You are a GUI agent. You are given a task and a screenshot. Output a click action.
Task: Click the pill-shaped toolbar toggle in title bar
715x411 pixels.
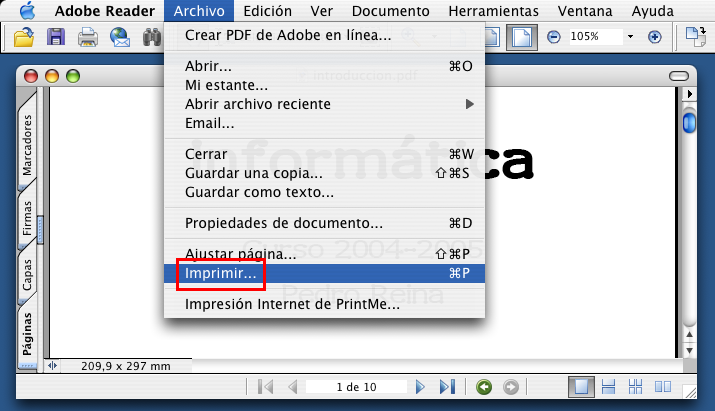(679, 76)
